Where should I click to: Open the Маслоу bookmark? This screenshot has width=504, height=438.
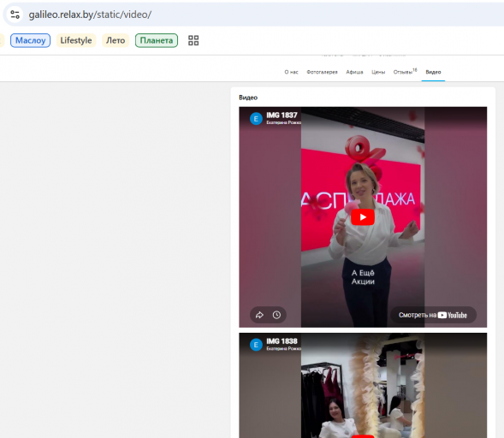(x=31, y=40)
